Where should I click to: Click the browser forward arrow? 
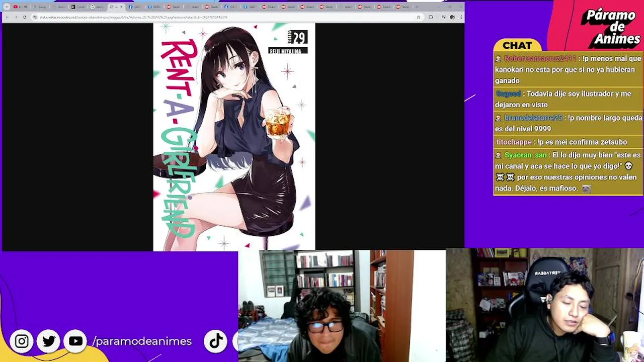16,17
